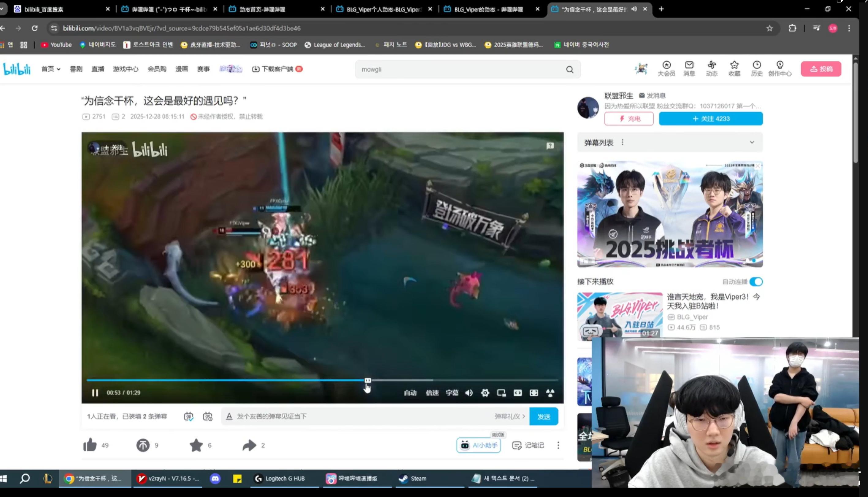Screen dimensions: 868x497
Task: Click the like thumbs-up icon
Action: coord(90,445)
